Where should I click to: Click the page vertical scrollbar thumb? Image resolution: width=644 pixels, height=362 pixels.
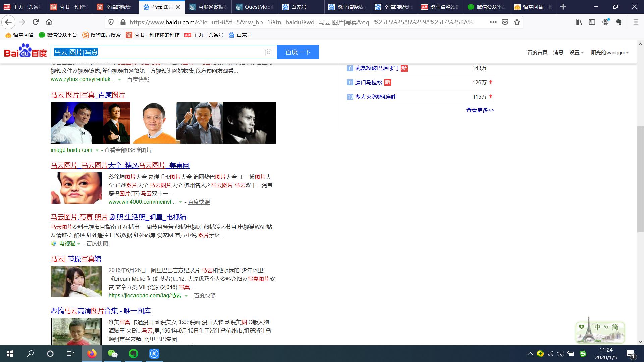click(x=640, y=179)
